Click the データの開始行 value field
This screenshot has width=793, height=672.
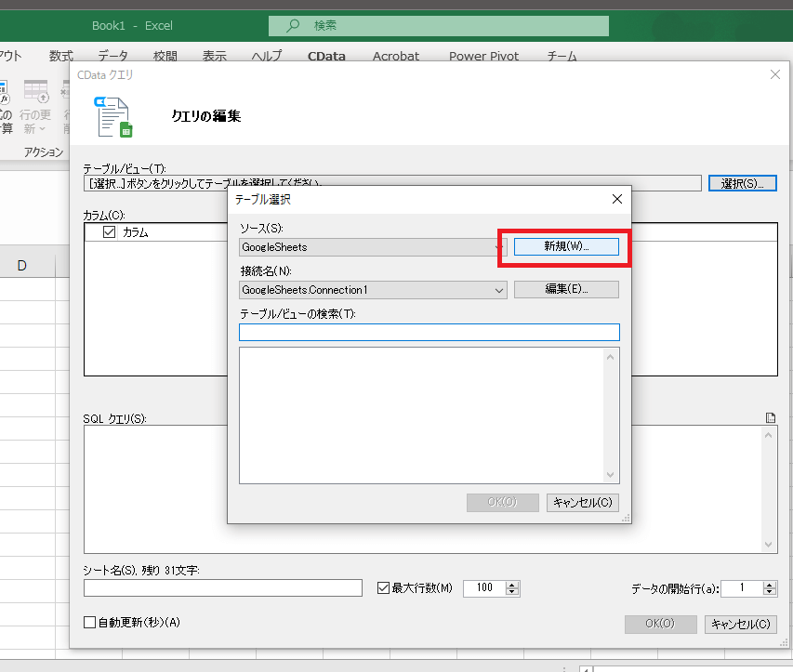click(x=743, y=588)
